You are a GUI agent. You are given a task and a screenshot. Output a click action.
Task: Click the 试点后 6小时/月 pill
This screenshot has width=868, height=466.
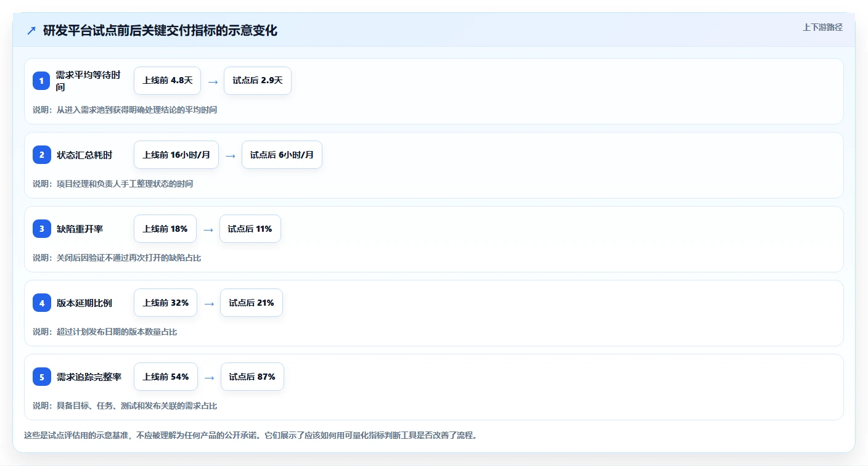point(282,155)
